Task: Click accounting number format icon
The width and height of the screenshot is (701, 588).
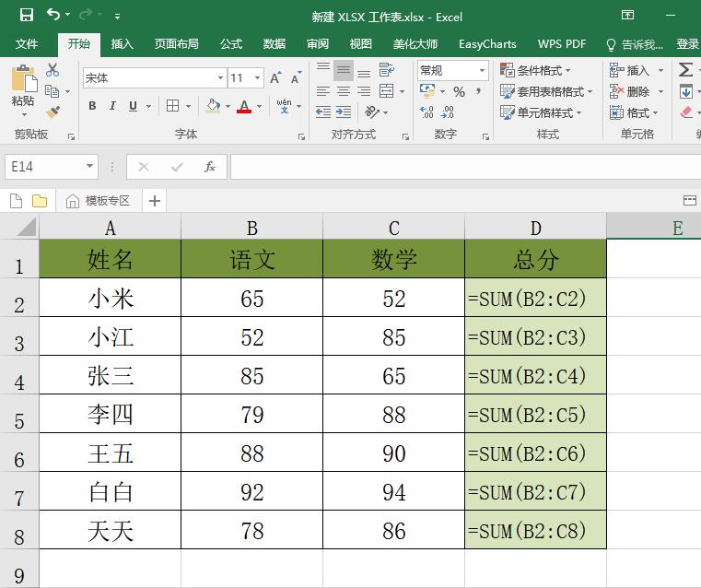Action: pyautogui.click(x=427, y=91)
